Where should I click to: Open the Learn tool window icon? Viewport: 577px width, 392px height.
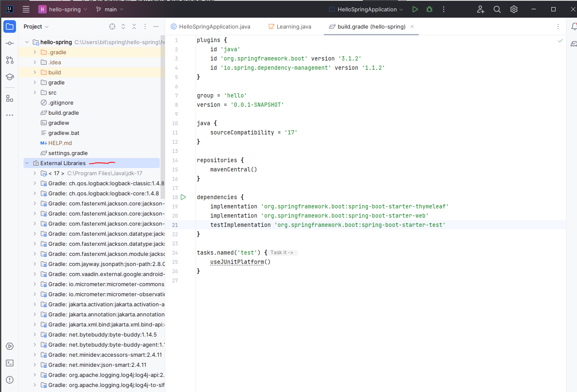10,77
